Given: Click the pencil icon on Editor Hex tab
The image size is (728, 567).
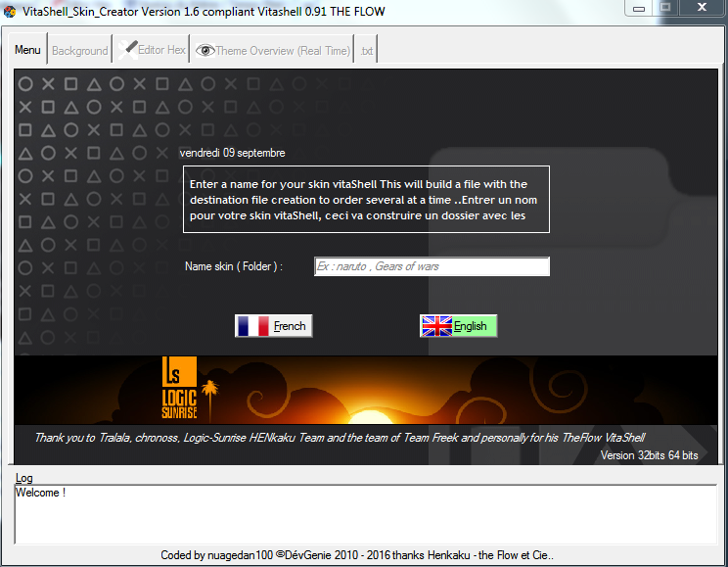Looking at the screenshot, I should point(127,49).
